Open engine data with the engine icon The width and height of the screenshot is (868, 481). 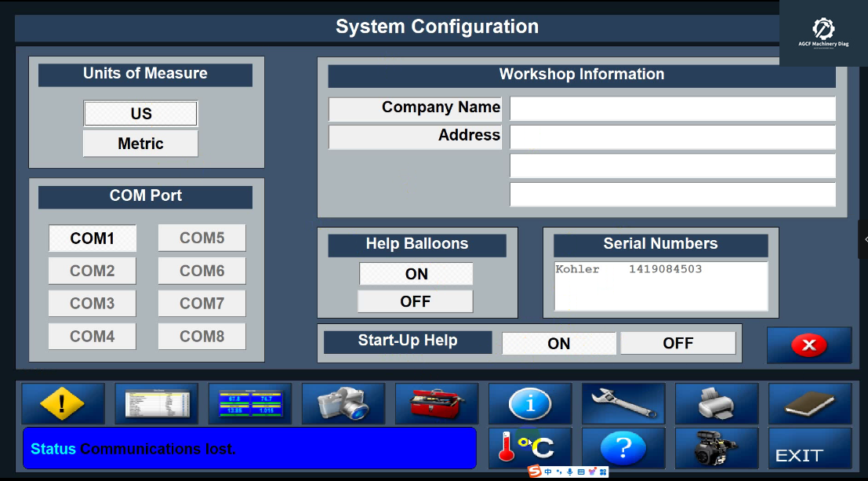tap(716, 448)
